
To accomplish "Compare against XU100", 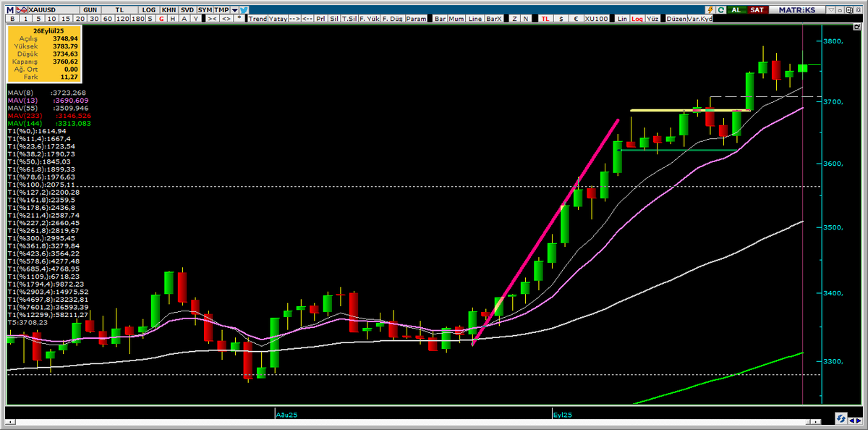I will [596, 19].
